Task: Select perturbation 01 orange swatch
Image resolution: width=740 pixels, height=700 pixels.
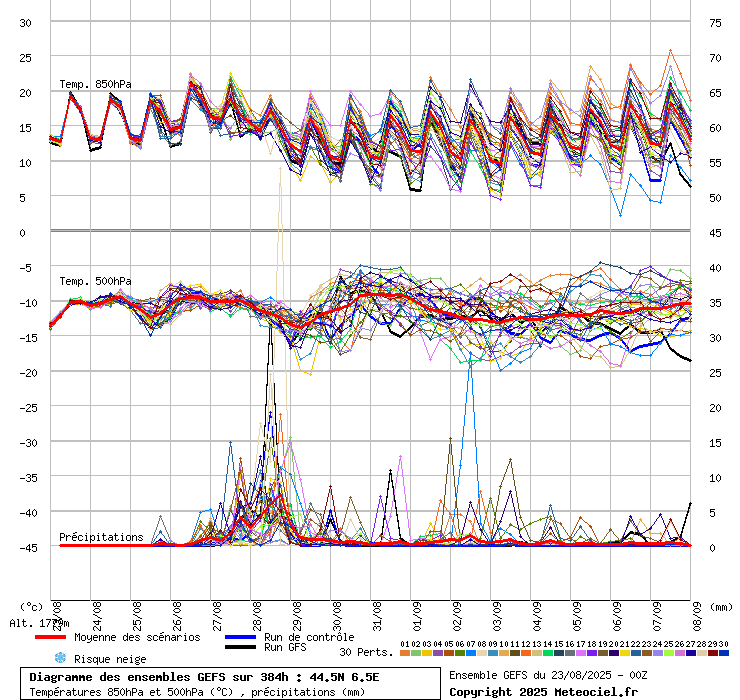Action: tap(405, 653)
